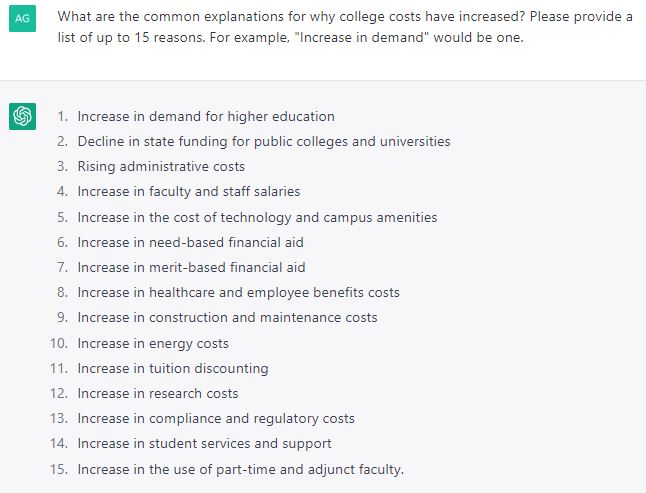
Task: Click the ChatGPT logo avatar icon
Action: tap(22, 116)
